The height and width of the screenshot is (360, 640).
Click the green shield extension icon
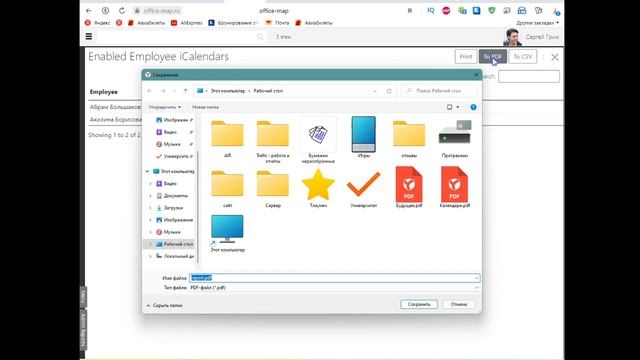(491, 11)
